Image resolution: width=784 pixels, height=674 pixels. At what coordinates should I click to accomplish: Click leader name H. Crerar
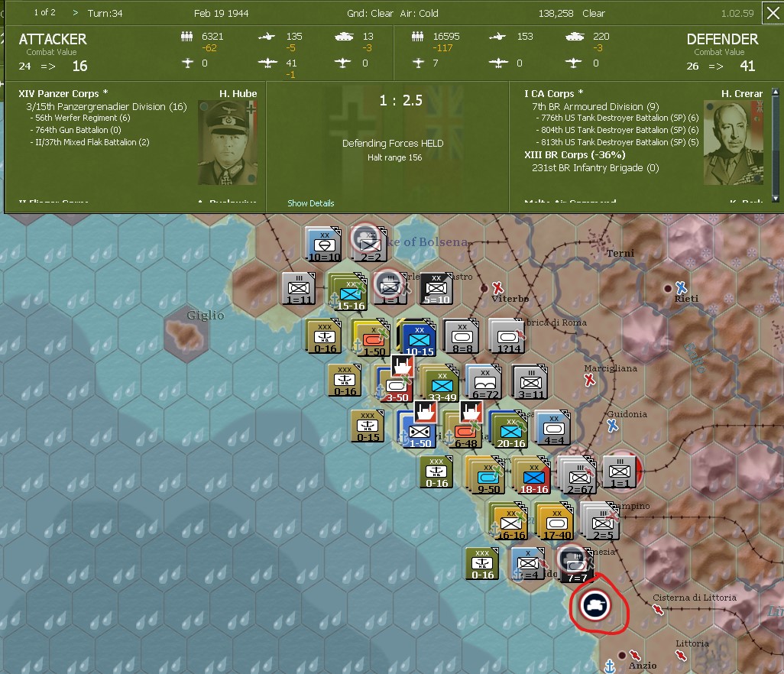pyautogui.click(x=742, y=93)
